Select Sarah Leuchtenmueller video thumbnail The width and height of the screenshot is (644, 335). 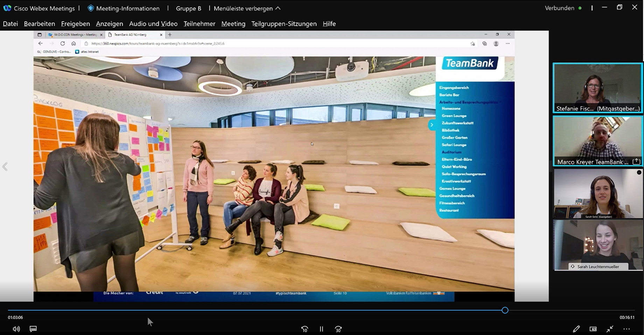coord(598,245)
